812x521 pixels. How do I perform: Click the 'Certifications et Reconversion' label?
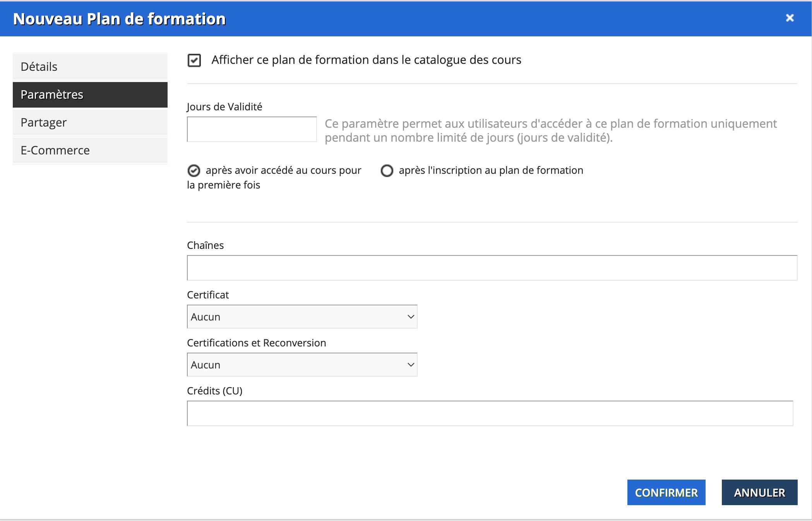(x=256, y=343)
